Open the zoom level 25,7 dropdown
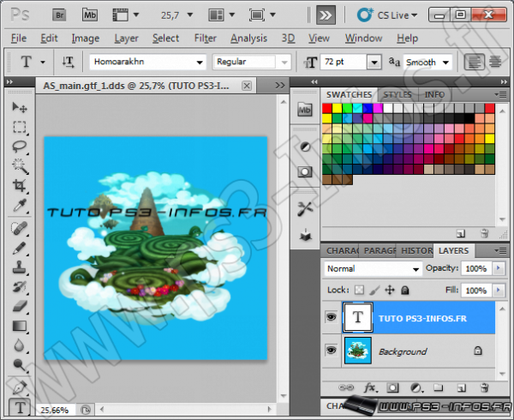514x420 pixels. 190,15
